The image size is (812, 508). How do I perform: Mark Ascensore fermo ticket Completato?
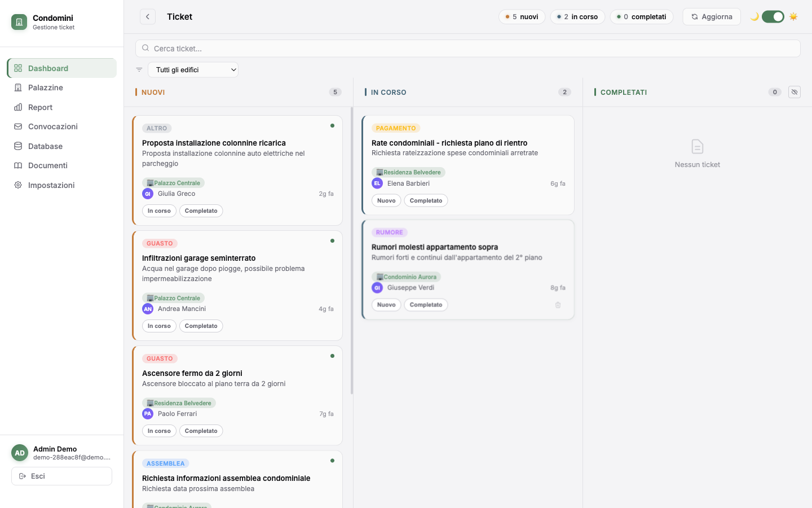[201, 431]
